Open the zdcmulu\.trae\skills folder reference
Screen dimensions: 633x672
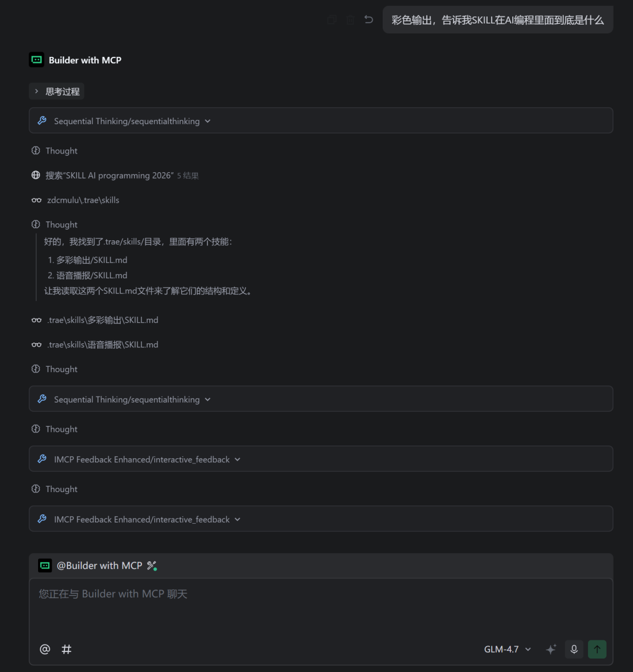point(83,200)
